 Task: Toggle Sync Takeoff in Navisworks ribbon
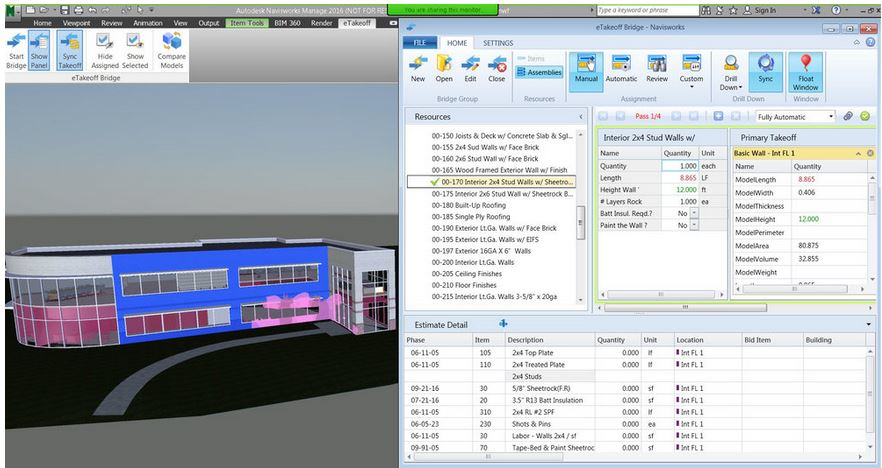70,51
